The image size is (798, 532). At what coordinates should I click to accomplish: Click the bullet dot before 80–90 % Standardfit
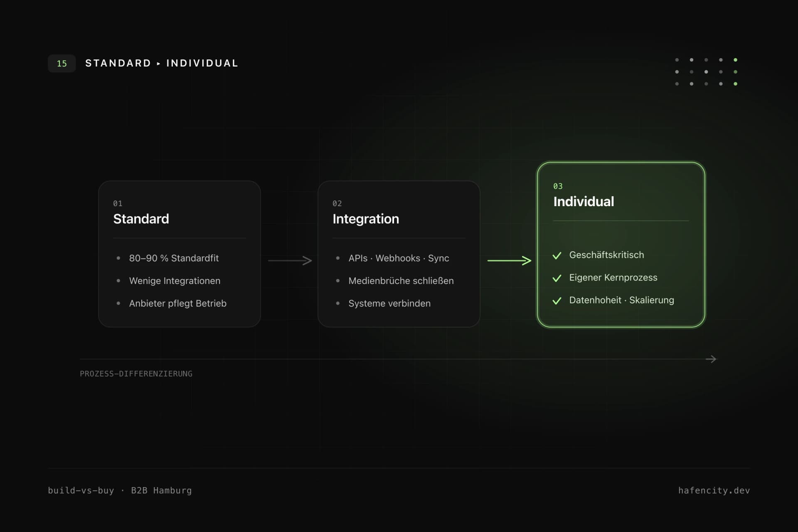click(118, 258)
